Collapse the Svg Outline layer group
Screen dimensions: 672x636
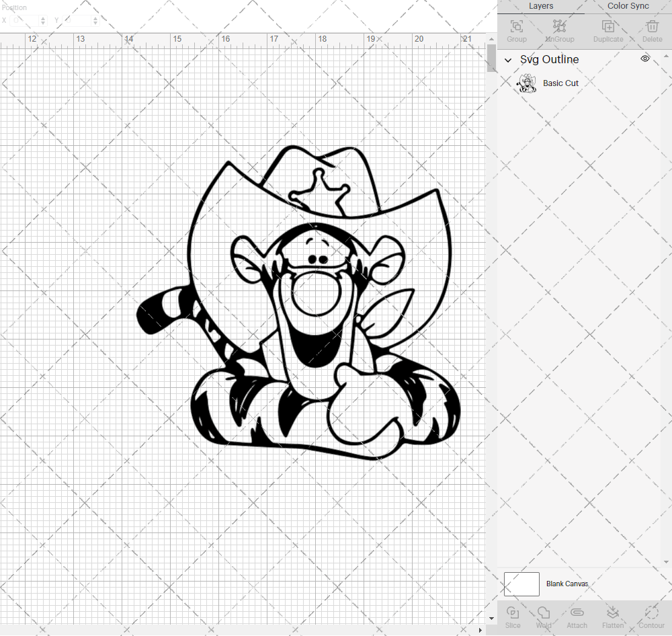click(x=508, y=60)
